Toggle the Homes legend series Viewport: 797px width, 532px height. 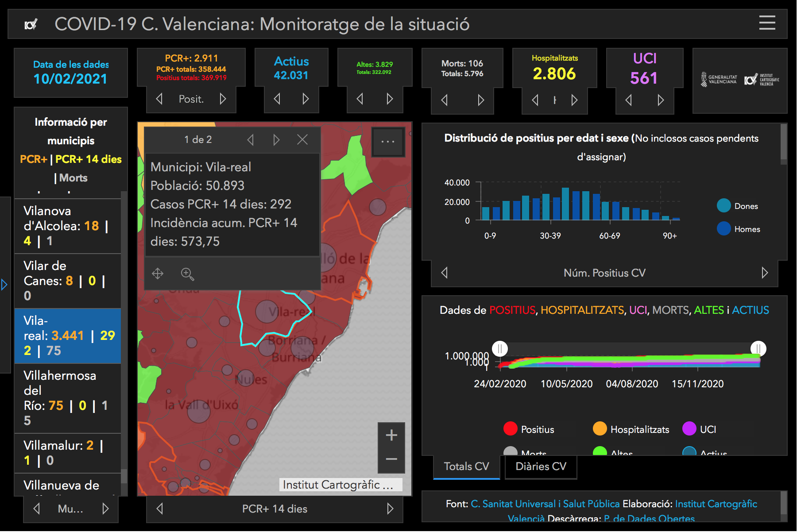(x=724, y=229)
